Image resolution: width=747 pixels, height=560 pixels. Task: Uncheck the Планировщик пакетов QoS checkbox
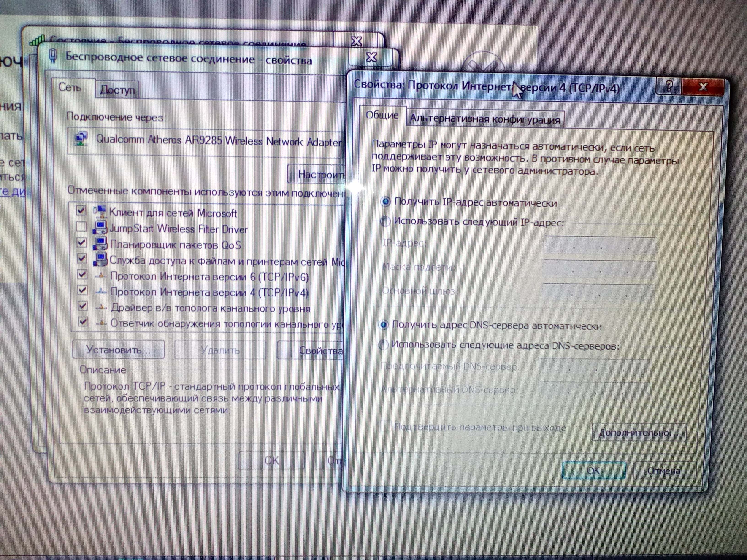(82, 242)
